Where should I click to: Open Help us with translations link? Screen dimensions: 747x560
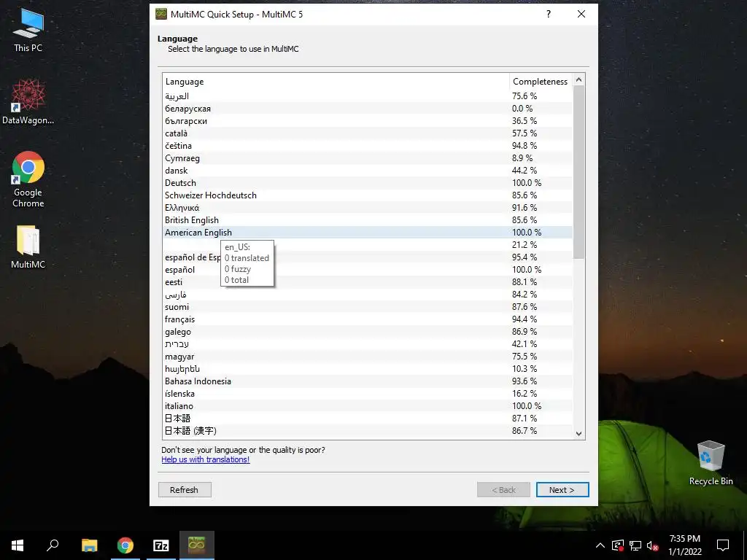pos(205,459)
